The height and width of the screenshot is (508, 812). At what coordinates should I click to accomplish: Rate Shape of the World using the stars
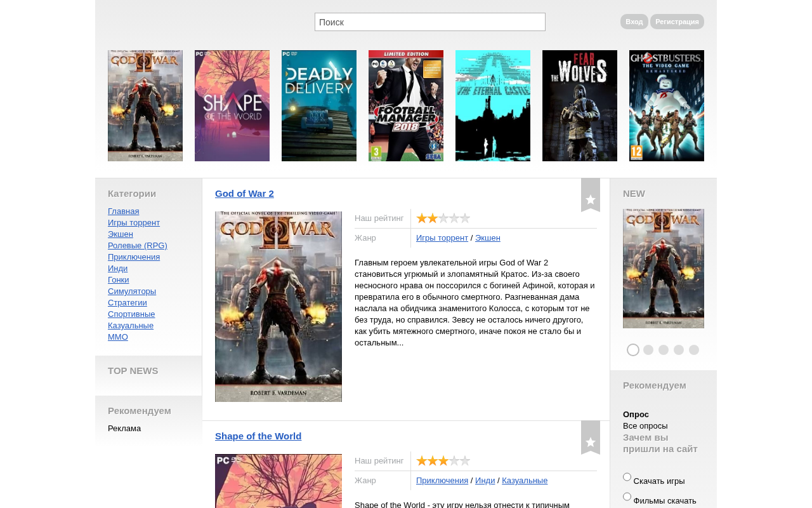click(443, 461)
